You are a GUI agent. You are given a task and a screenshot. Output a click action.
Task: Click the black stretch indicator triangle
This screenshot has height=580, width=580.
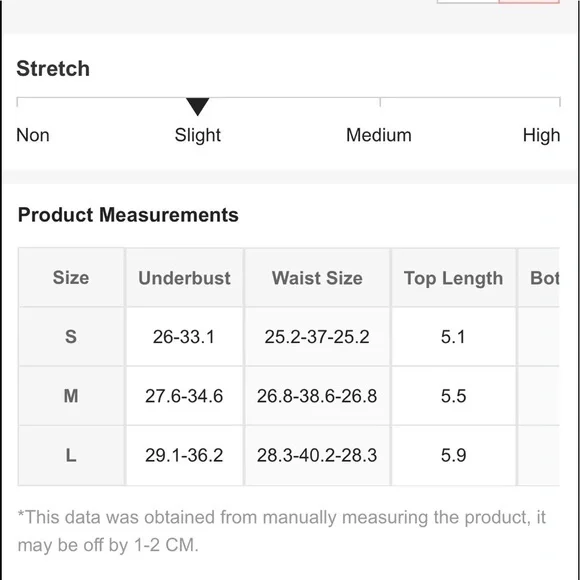coord(198,107)
